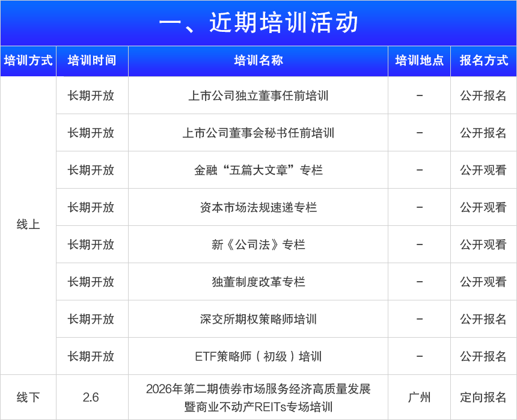Click 公开报名 in the ETF策略师 row
The width and height of the screenshot is (517, 420).
coord(483,356)
